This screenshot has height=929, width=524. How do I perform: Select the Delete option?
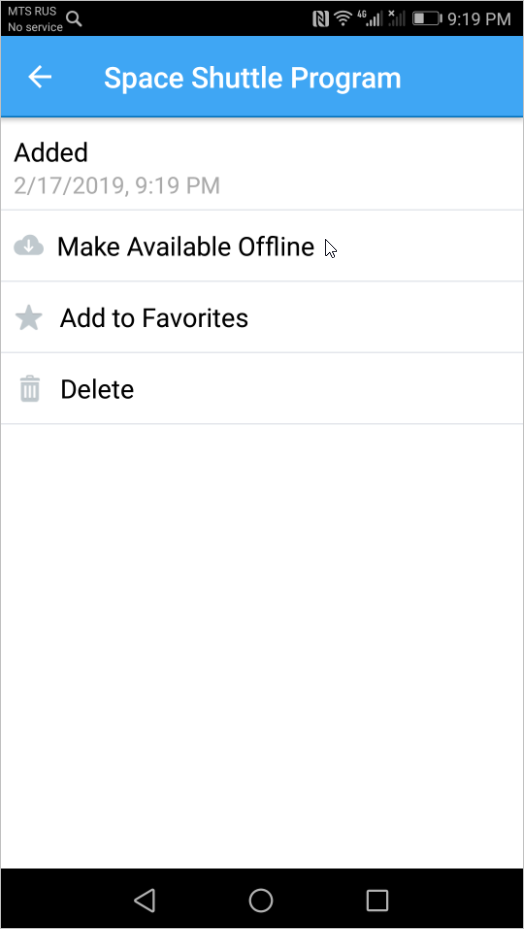(262, 389)
